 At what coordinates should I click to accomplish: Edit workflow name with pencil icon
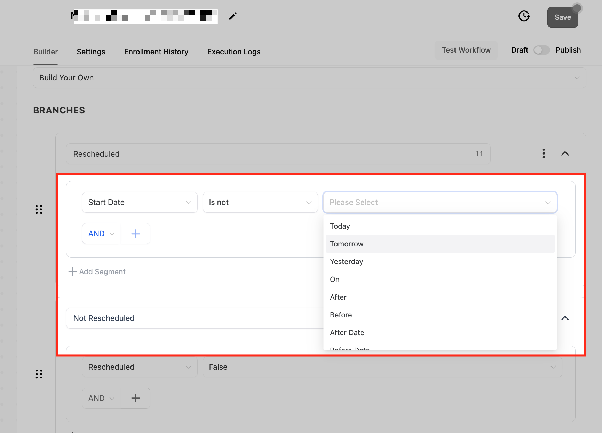tap(233, 16)
